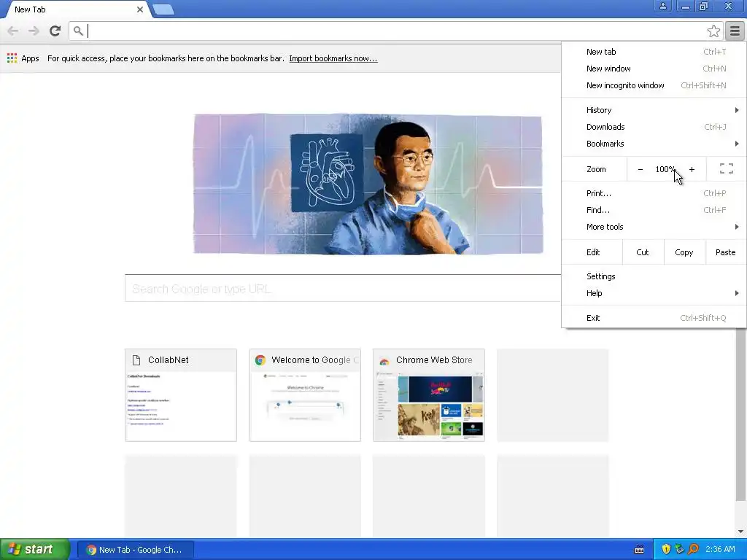The width and height of the screenshot is (747, 560).
Task: Click the network device tray icon
Action: (679, 549)
